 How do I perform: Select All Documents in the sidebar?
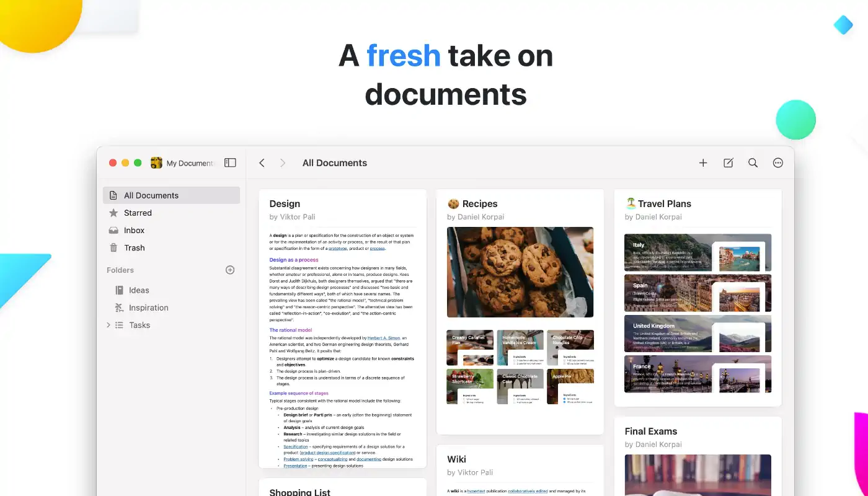click(171, 195)
